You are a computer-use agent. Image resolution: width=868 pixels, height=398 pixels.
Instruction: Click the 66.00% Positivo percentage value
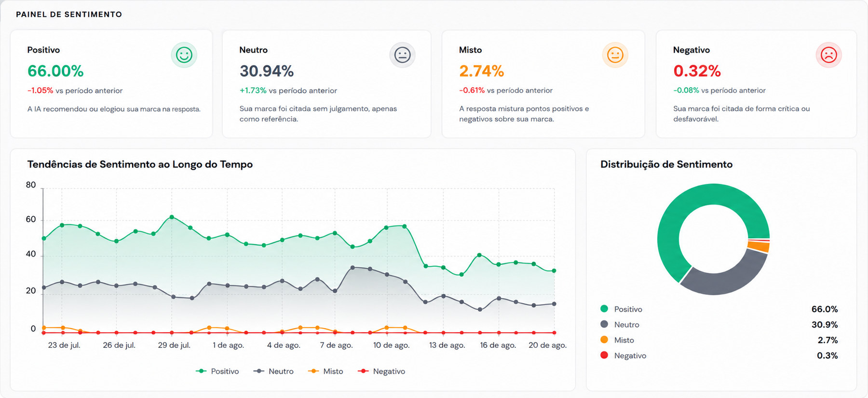click(x=55, y=71)
